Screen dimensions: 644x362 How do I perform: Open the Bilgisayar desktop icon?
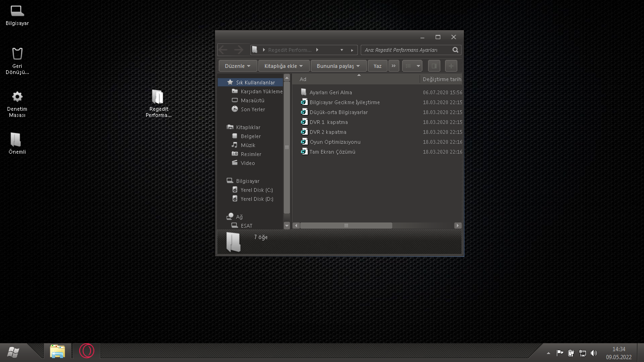17,15
